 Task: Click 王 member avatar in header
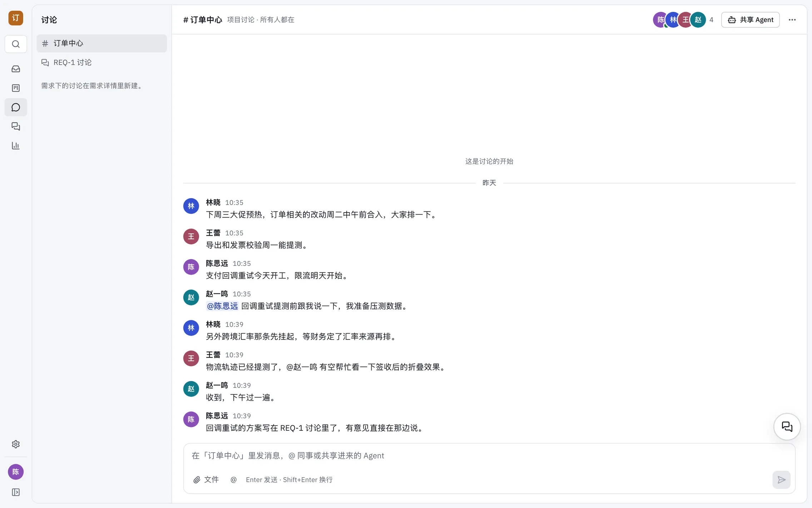coord(685,20)
